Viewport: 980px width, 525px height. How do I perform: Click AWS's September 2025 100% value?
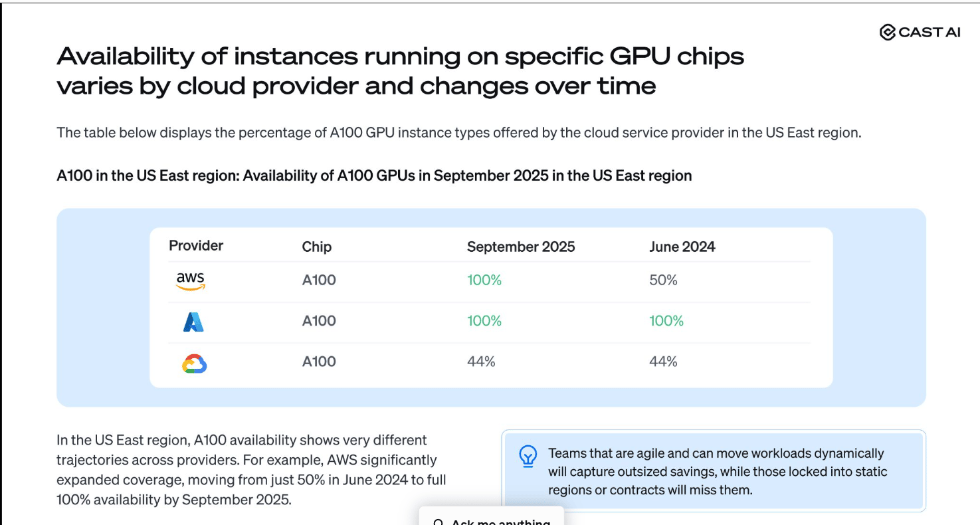(484, 280)
